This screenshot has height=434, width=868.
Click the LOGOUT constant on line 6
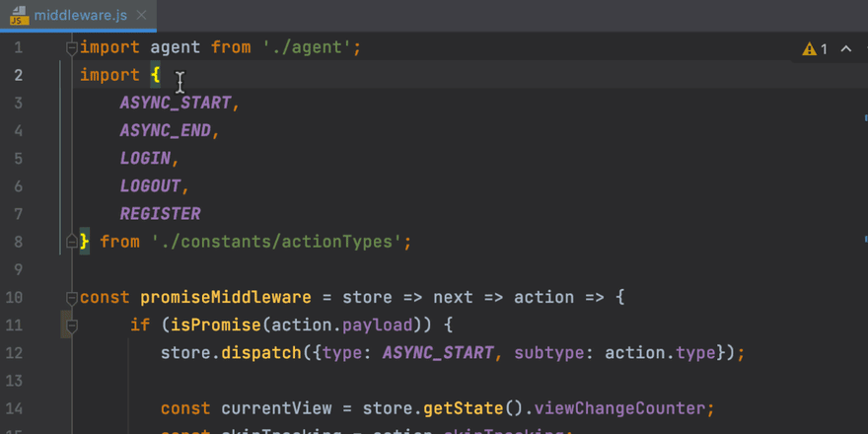coord(151,186)
